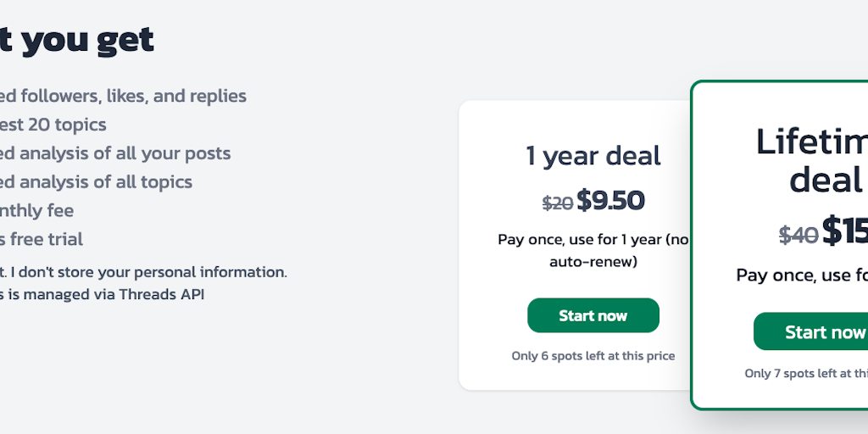Click the $9.50 discounted price
The height and width of the screenshot is (434, 868).
click(610, 201)
